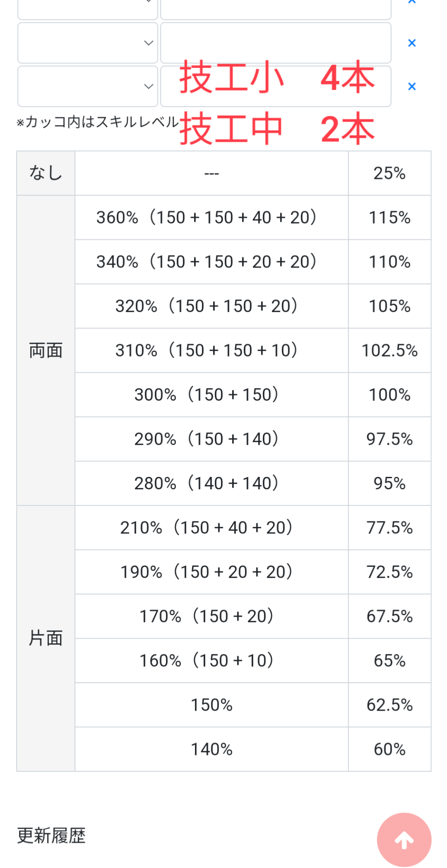The height and width of the screenshot is (868, 447).
Task: Open the dropdown in the middle skill row
Action: (88, 43)
